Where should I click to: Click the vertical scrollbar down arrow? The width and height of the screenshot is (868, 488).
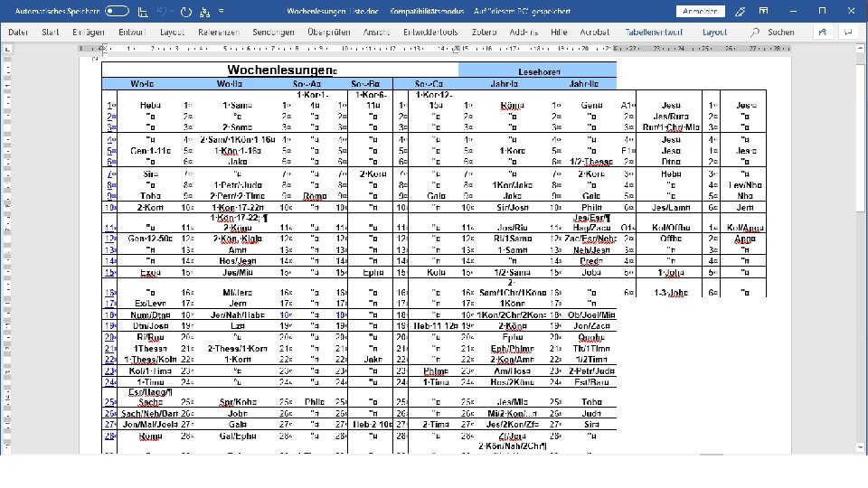coord(860,447)
